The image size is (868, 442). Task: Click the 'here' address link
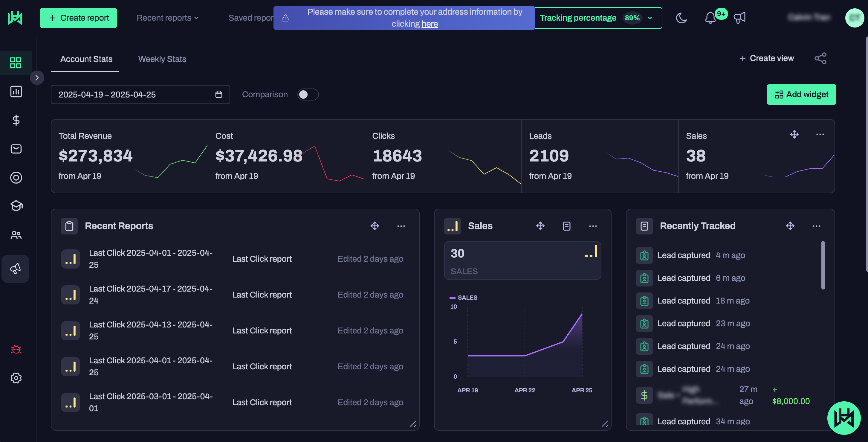(x=429, y=24)
